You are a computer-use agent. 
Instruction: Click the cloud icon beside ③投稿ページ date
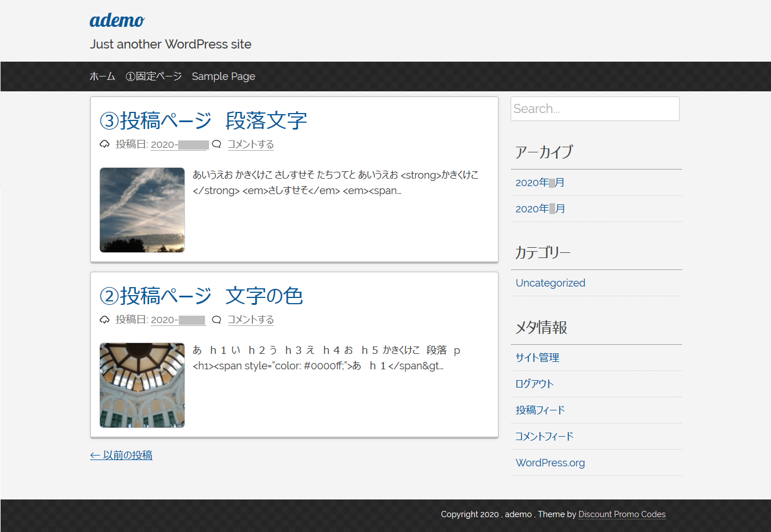pyautogui.click(x=105, y=144)
